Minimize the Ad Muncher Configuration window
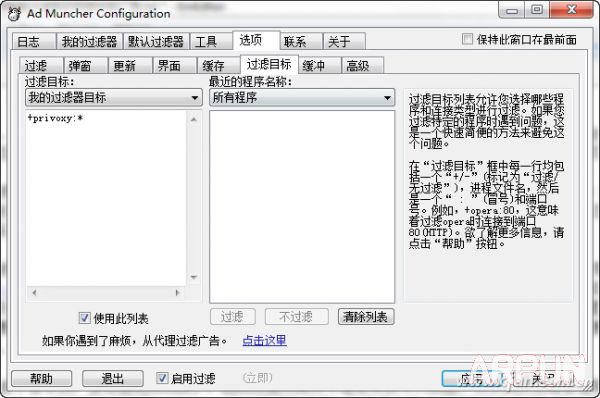The image size is (600, 398). 512,10
